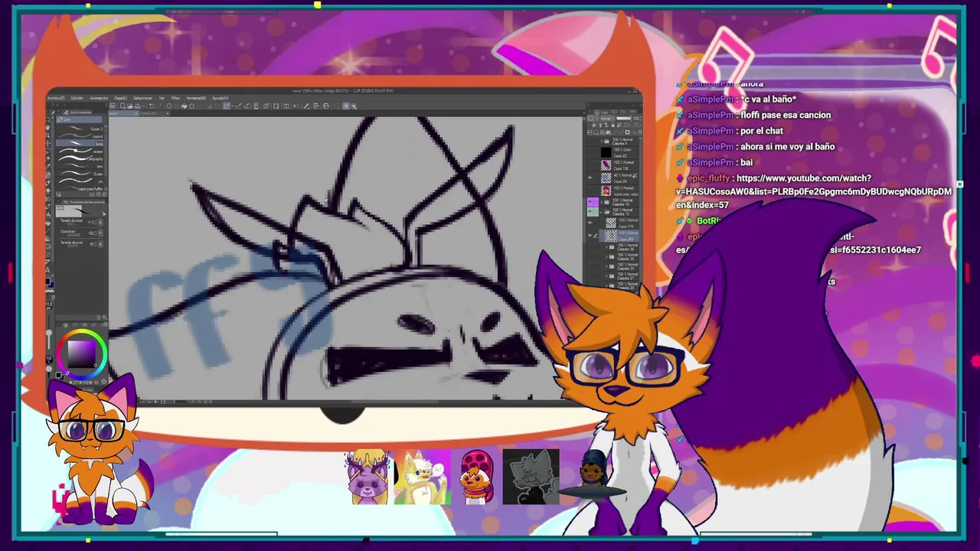Open the Seleccionar menu
This screenshot has height=551, width=980.
coord(142,98)
